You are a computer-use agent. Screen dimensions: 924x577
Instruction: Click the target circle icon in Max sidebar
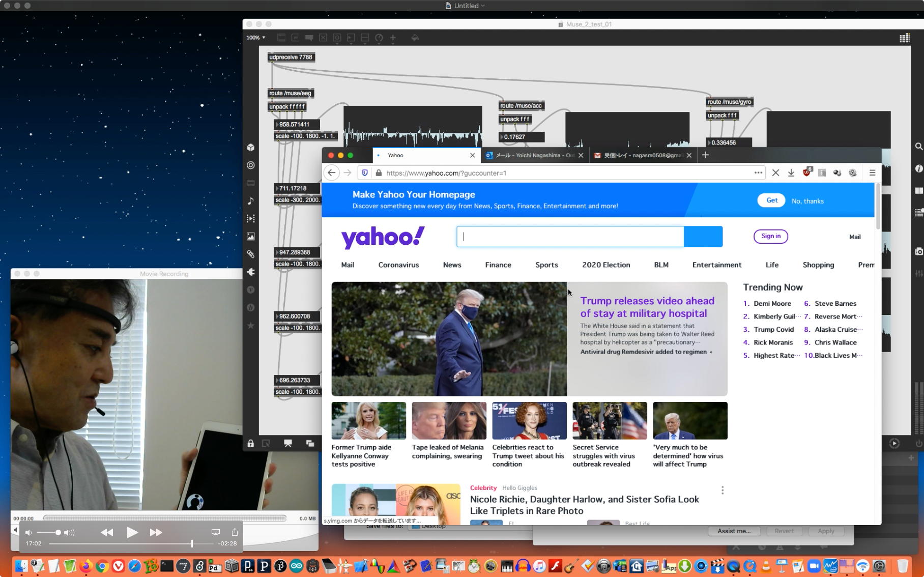pyautogui.click(x=251, y=165)
